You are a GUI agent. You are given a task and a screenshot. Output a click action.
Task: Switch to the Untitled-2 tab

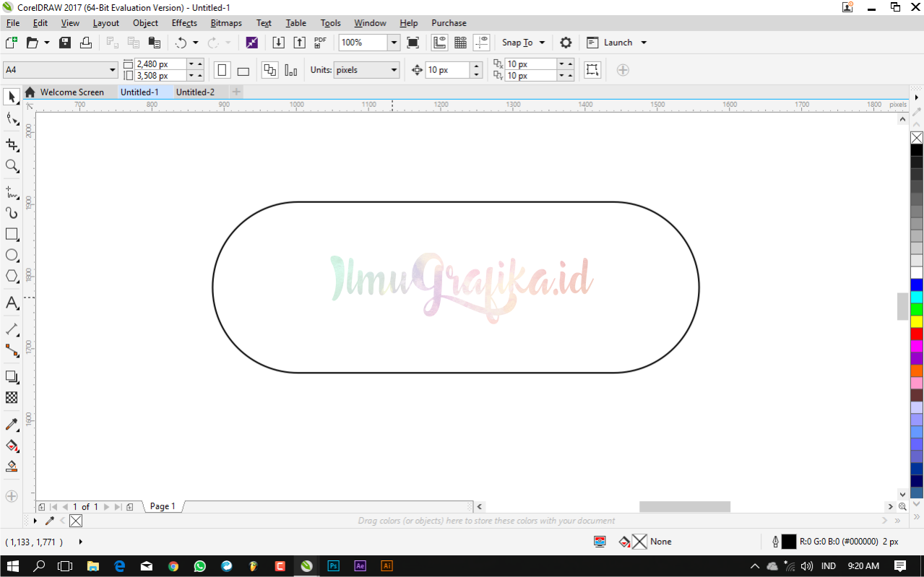pos(195,92)
